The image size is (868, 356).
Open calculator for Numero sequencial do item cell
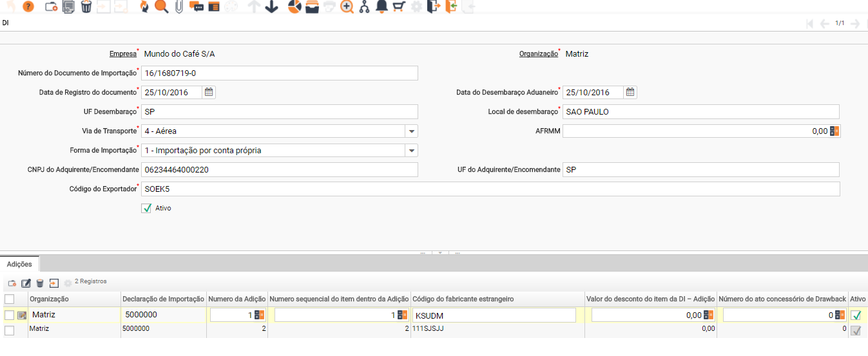tap(402, 315)
